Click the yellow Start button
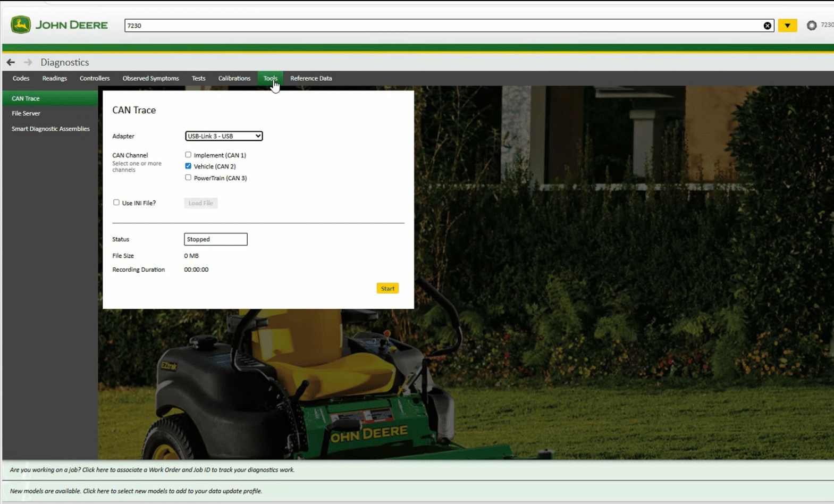The height and width of the screenshot is (504, 834). (x=387, y=288)
